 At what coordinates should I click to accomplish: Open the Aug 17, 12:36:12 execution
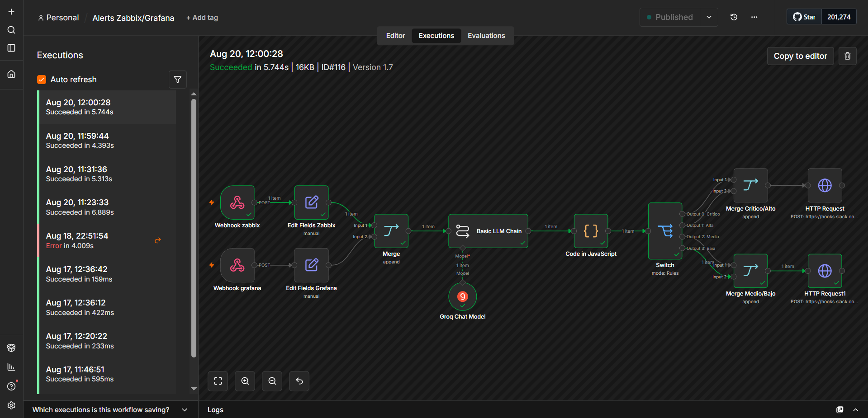pos(107,307)
